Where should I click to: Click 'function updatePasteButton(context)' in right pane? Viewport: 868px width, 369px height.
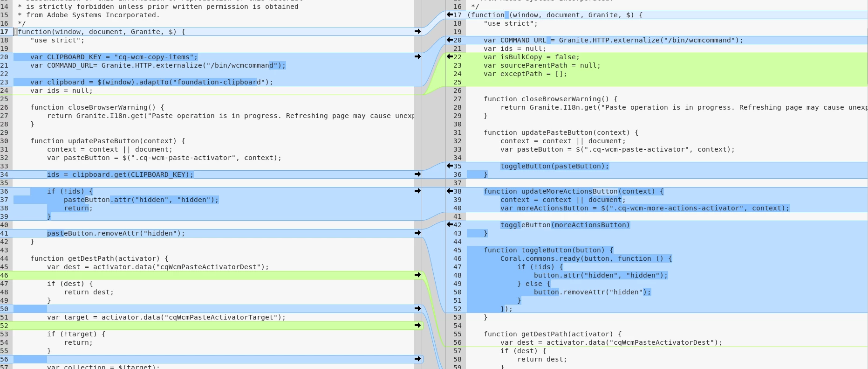tap(561, 132)
